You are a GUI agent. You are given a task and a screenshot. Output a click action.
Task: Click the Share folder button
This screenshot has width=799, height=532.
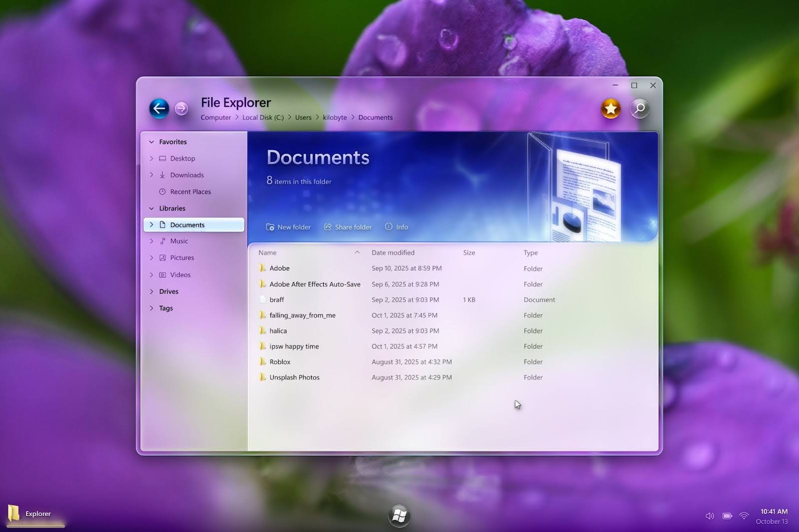pyautogui.click(x=348, y=227)
